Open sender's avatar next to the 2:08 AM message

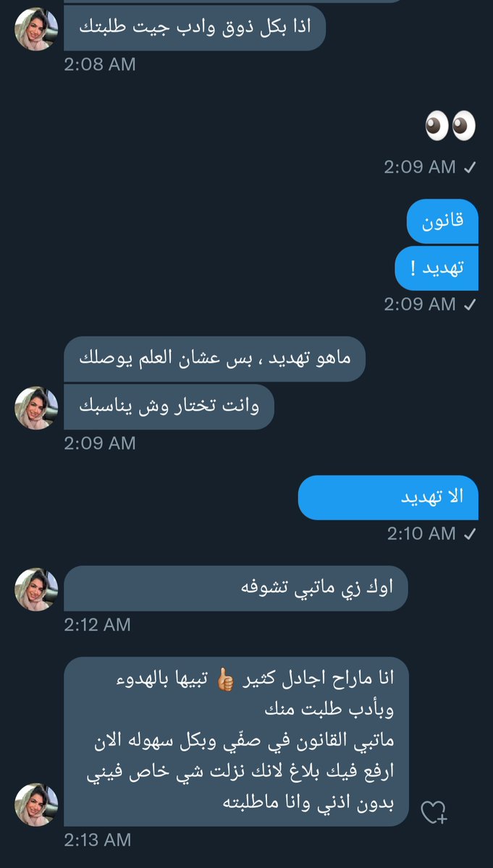click(36, 30)
